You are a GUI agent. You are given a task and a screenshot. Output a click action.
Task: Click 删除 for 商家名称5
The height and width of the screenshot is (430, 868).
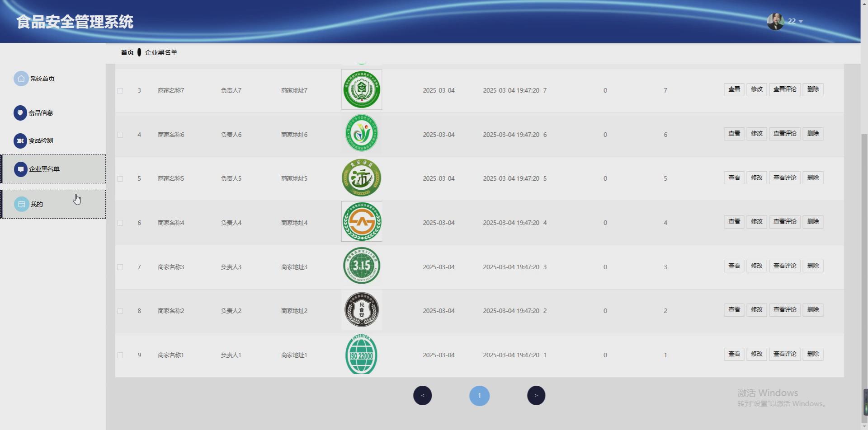click(x=813, y=178)
